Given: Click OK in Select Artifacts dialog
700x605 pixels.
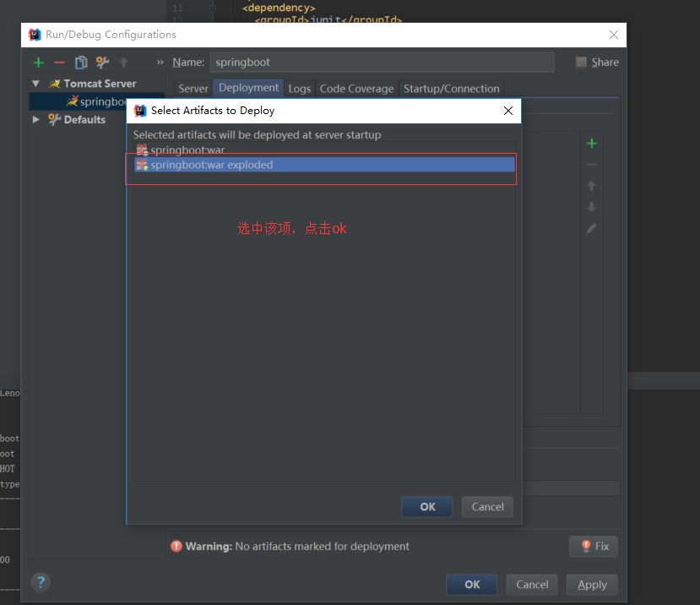Looking at the screenshot, I should (x=427, y=507).
